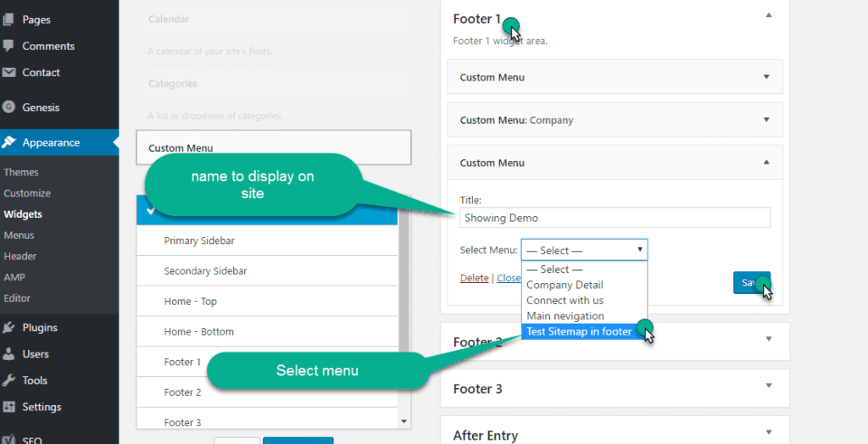This screenshot has height=444, width=868.
Task: Expand the first Custom Menu widget
Action: click(766, 77)
